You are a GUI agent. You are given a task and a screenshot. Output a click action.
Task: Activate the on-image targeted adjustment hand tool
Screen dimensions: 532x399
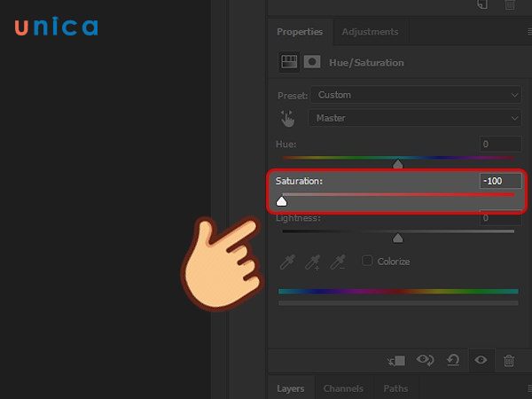[x=287, y=119]
